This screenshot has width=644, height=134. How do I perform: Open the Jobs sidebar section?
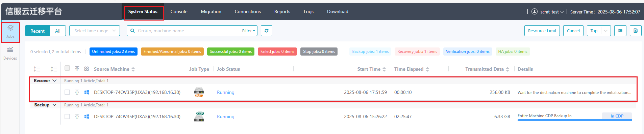coord(10,32)
